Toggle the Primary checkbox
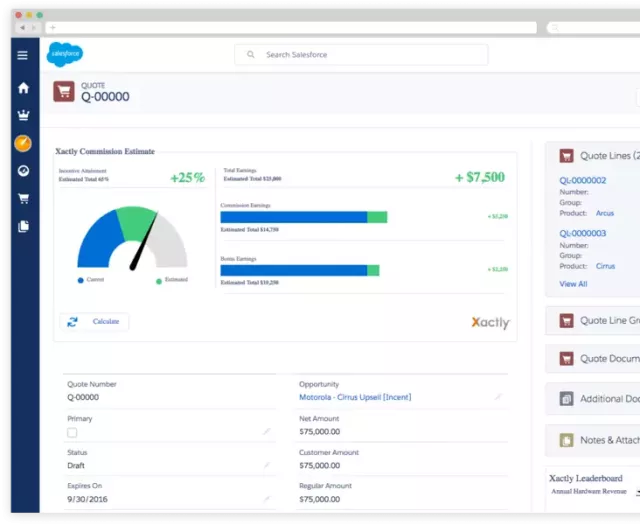This screenshot has width=640, height=525. pyautogui.click(x=72, y=433)
